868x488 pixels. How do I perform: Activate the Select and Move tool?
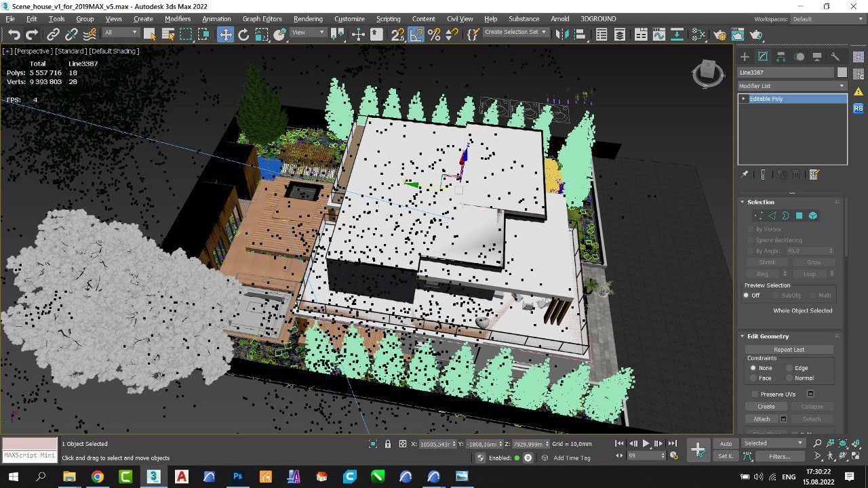click(225, 35)
